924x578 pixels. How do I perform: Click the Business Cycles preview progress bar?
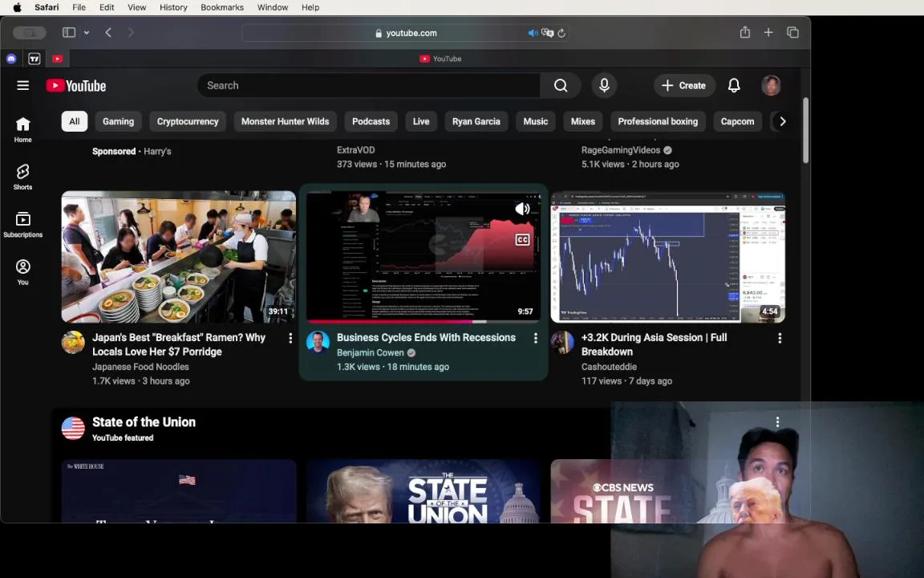pos(423,321)
